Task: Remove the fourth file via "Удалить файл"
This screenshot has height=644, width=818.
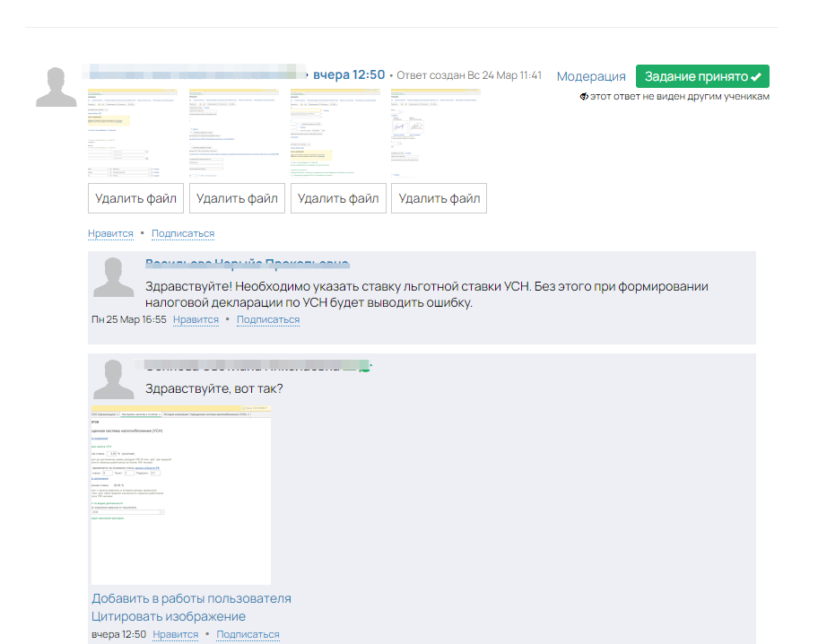Action: pyautogui.click(x=439, y=198)
